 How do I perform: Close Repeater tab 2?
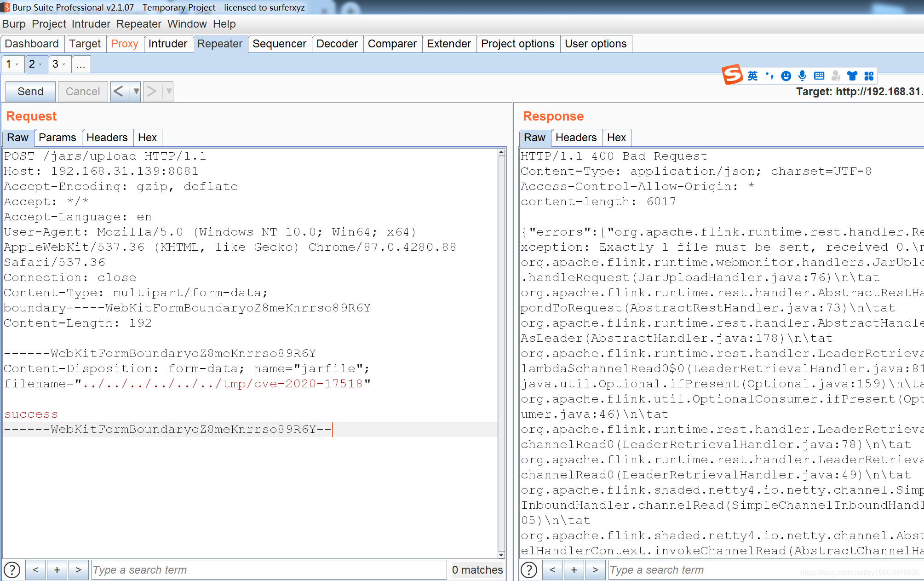click(40, 64)
